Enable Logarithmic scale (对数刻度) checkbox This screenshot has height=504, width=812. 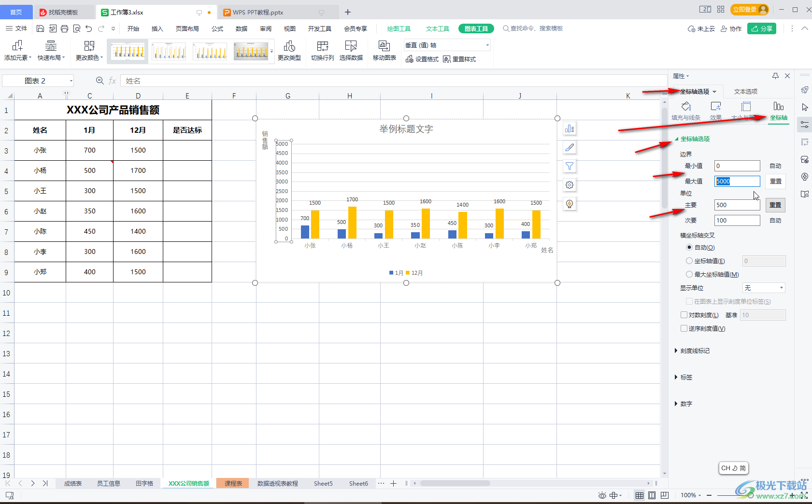tap(684, 315)
